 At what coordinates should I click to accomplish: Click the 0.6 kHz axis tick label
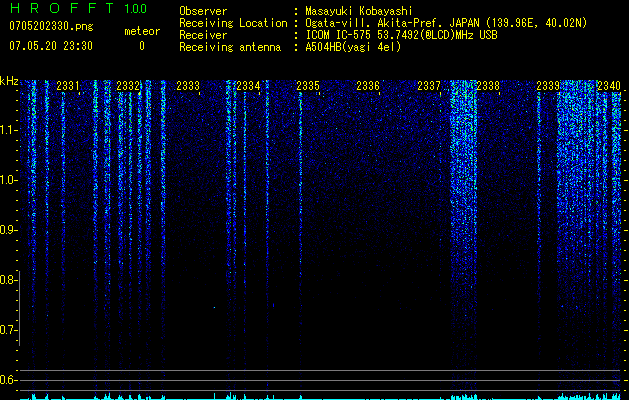click(8, 380)
